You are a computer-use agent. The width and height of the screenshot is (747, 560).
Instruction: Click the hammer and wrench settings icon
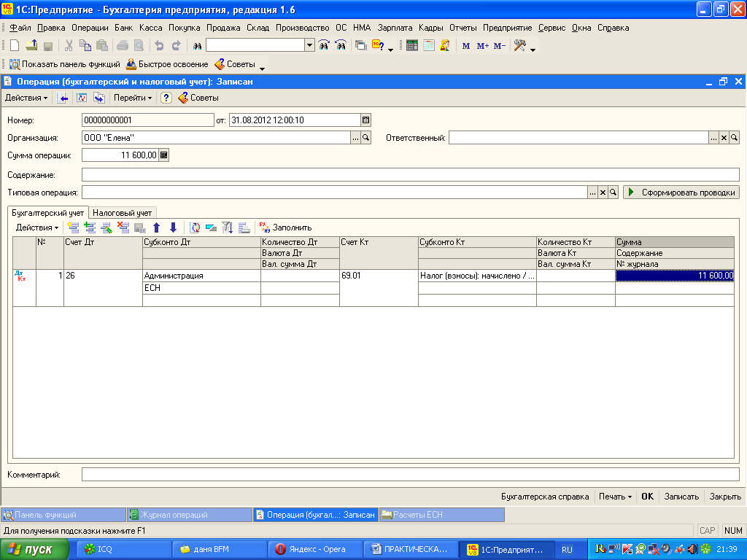[x=519, y=46]
